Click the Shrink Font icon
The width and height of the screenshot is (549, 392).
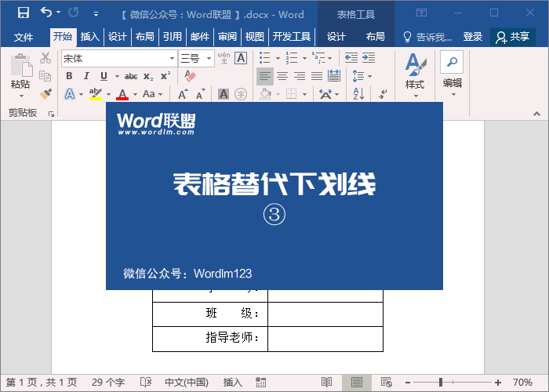(200, 94)
